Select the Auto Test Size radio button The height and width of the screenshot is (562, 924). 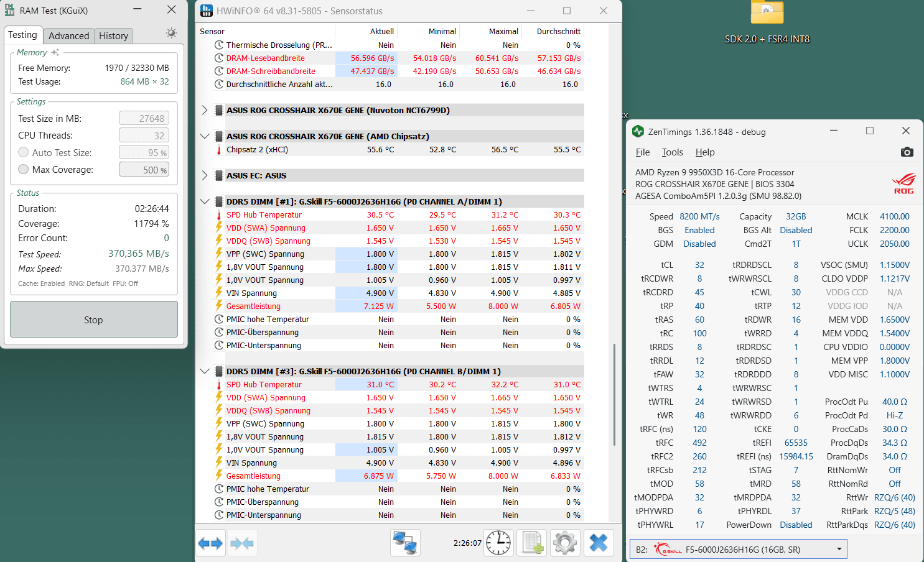click(24, 152)
